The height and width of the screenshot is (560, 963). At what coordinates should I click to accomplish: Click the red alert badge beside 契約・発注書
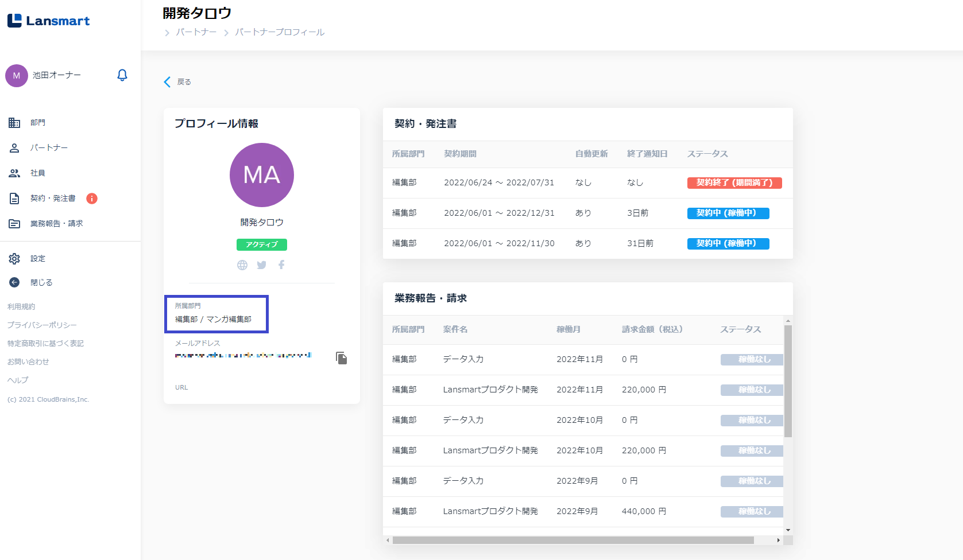92,199
